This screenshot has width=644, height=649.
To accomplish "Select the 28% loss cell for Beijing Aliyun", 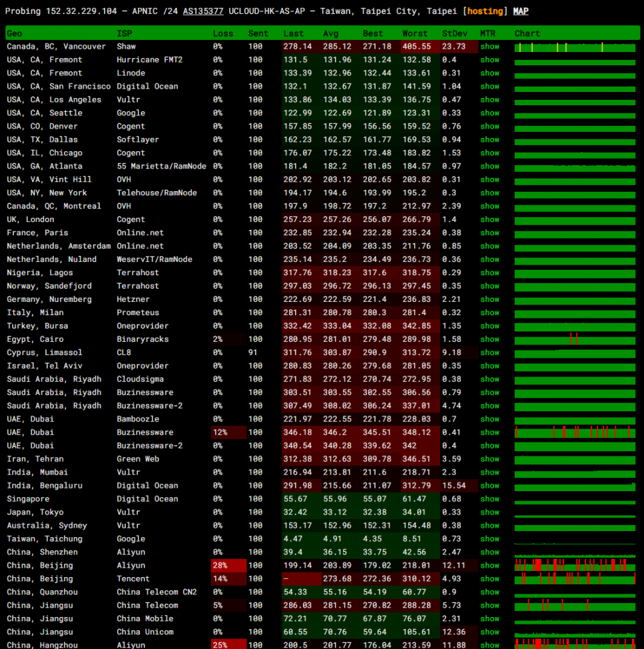I will pyautogui.click(x=228, y=565).
